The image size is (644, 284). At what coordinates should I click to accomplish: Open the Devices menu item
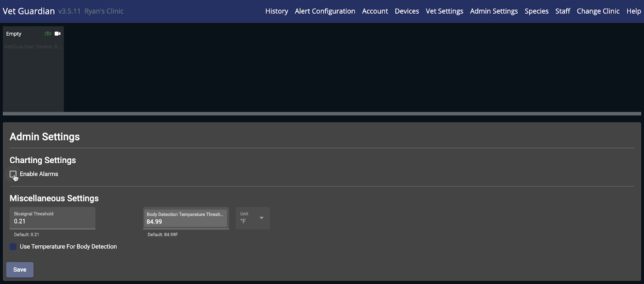(x=406, y=11)
